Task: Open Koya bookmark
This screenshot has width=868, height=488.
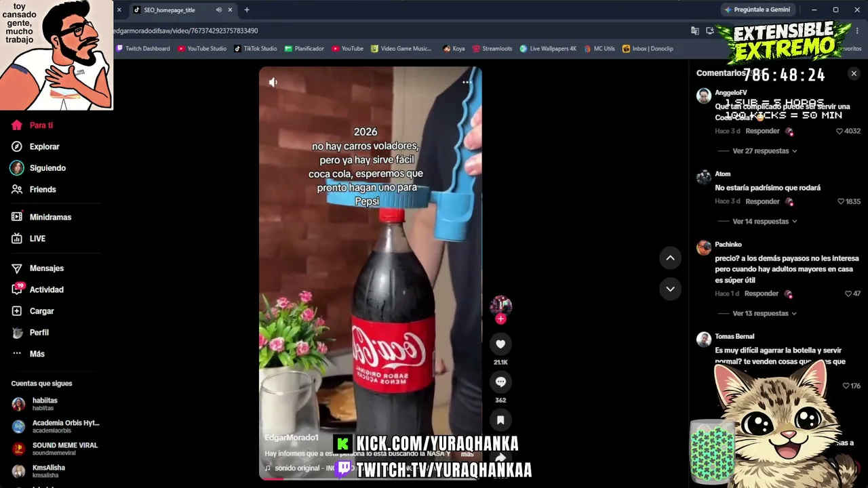Action: (454, 49)
